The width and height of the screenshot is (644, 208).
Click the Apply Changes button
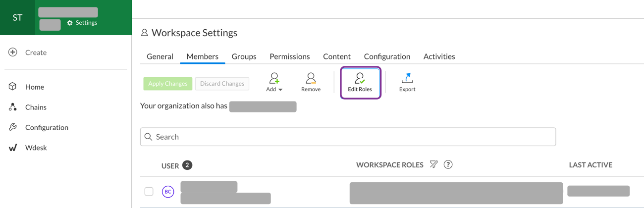click(167, 84)
